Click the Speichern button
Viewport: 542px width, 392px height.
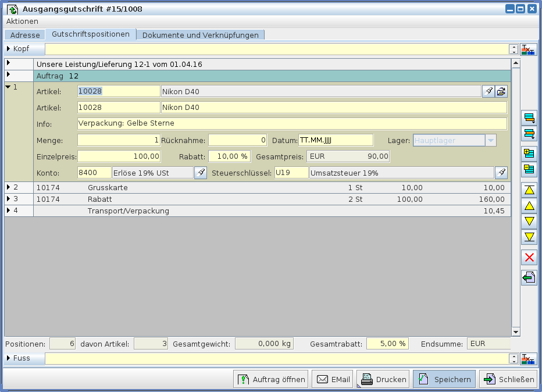pos(444,379)
